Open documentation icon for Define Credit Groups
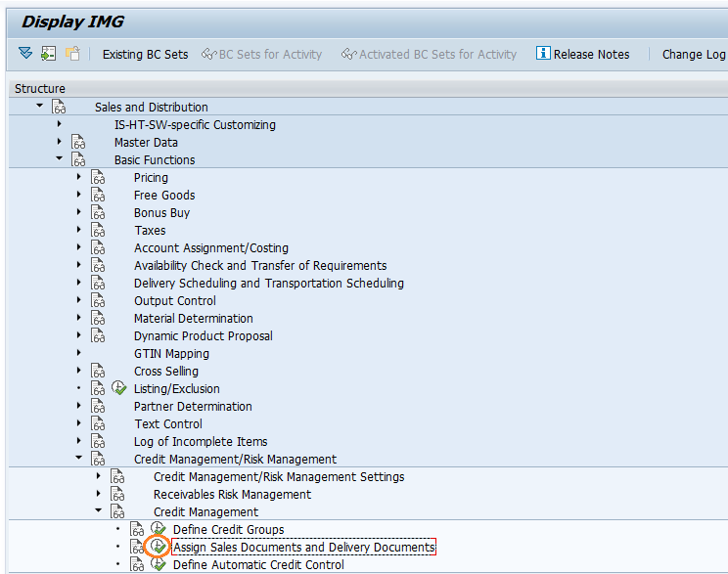The image size is (728, 574). click(137, 529)
